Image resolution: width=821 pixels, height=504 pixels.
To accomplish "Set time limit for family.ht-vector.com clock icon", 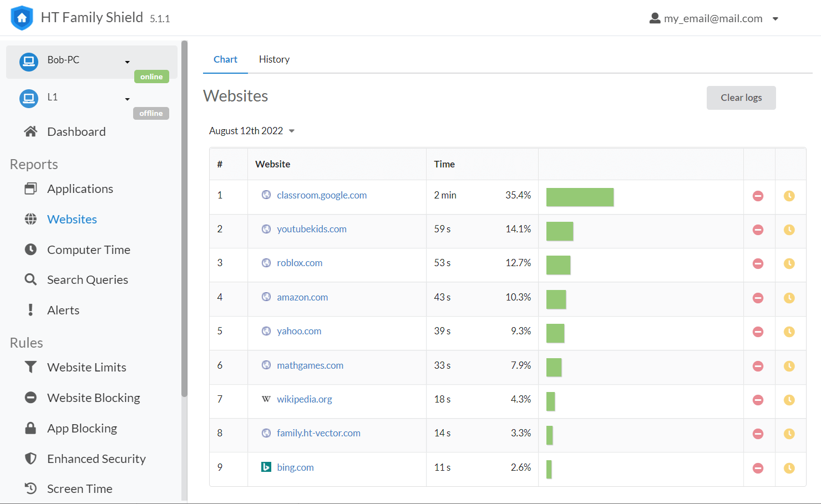I will pos(789,434).
